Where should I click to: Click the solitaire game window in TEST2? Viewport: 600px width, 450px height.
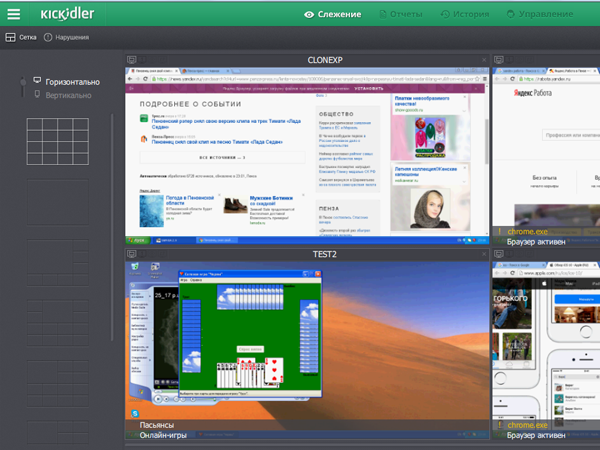point(251,334)
